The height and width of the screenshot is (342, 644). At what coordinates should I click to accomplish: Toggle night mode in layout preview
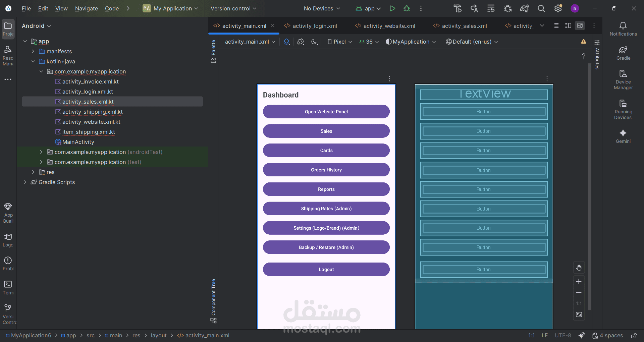point(314,42)
